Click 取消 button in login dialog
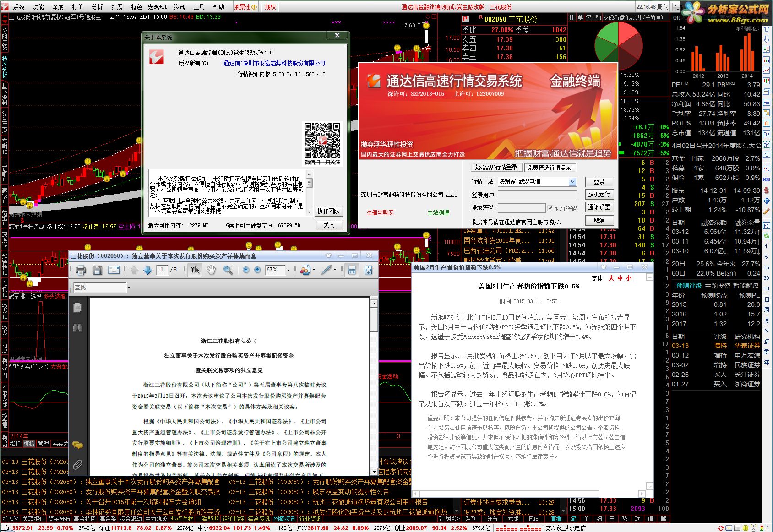Image resolution: width=773 pixels, height=532 pixels. coord(599,220)
